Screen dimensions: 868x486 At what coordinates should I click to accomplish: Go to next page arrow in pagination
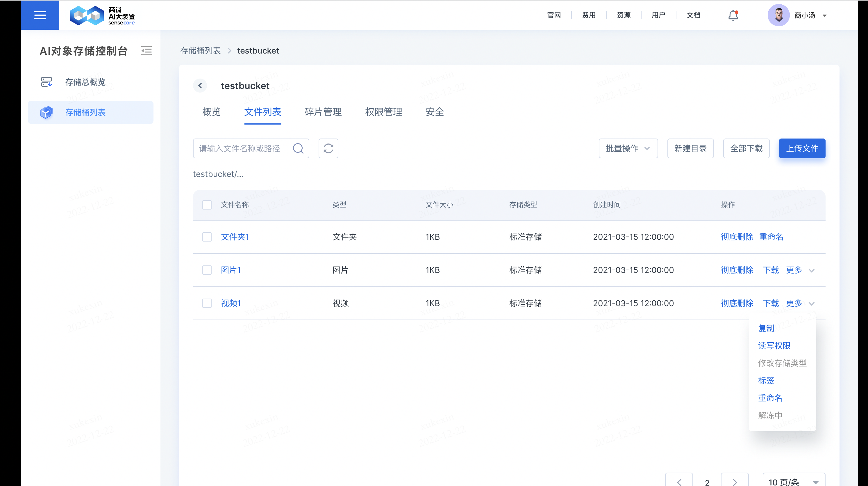click(x=735, y=482)
